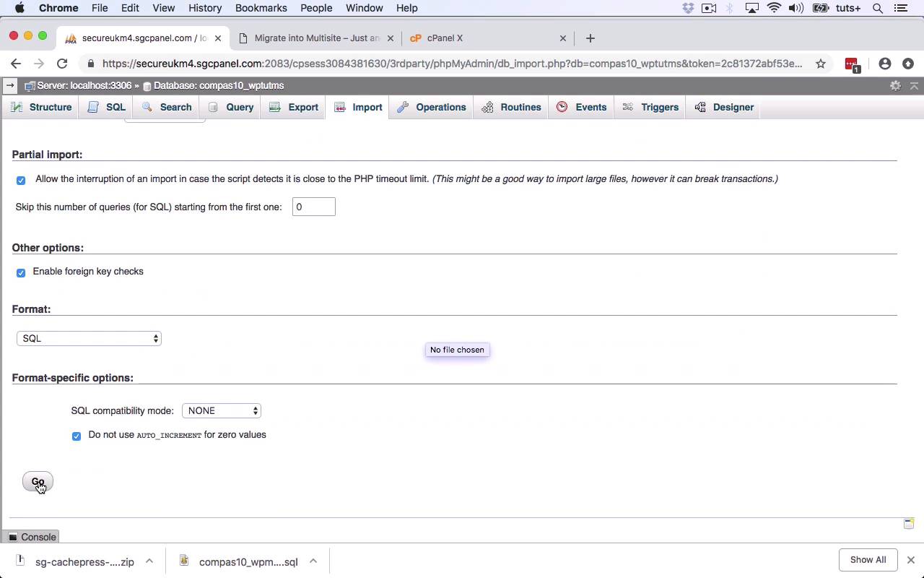
Task: Open the History menu
Action: point(205,8)
